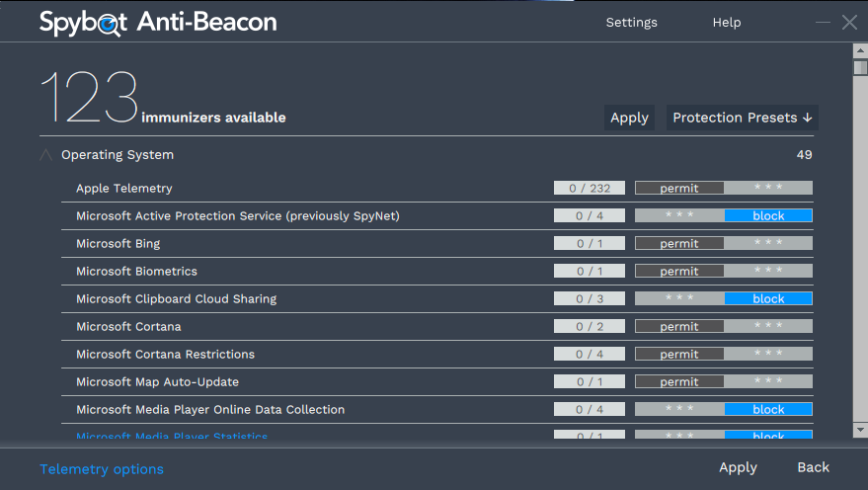The height and width of the screenshot is (490, 868).
Task: Click the Spybot Anti-Beacon logo
Action: coord(158,23)
